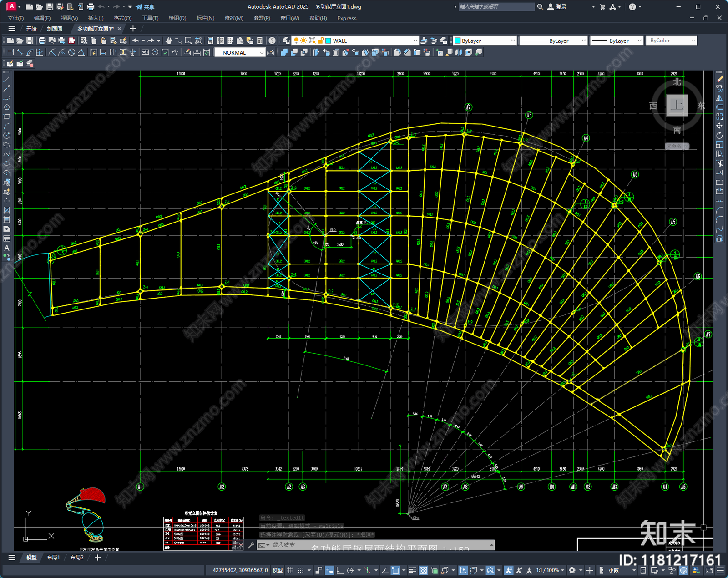Open Layer Properties Manager icon

point(286,41)
